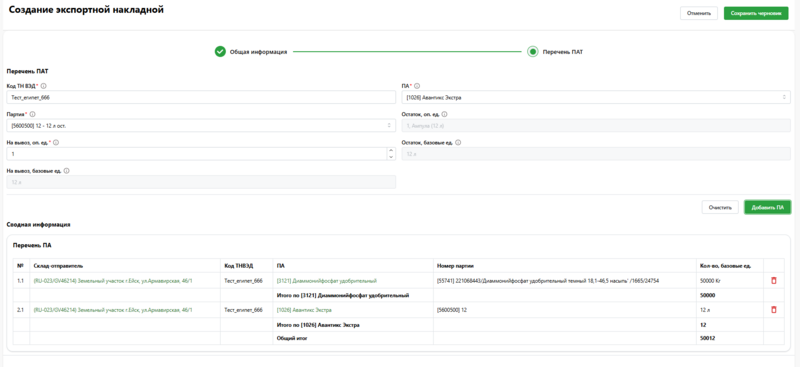Go to Перечень ПАТ step label
Viewport: 800px width, 367px height.
point(563,52)
